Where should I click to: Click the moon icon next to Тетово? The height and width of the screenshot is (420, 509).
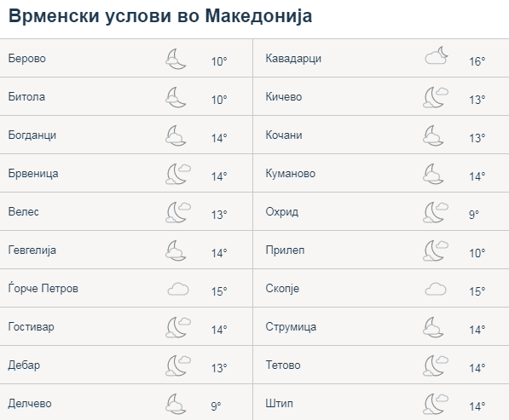point(436,365)
